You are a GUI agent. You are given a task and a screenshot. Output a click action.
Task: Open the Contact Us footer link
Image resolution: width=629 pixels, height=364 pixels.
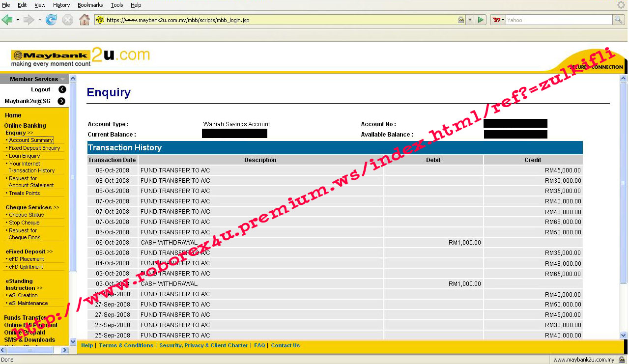click(285, 345)
